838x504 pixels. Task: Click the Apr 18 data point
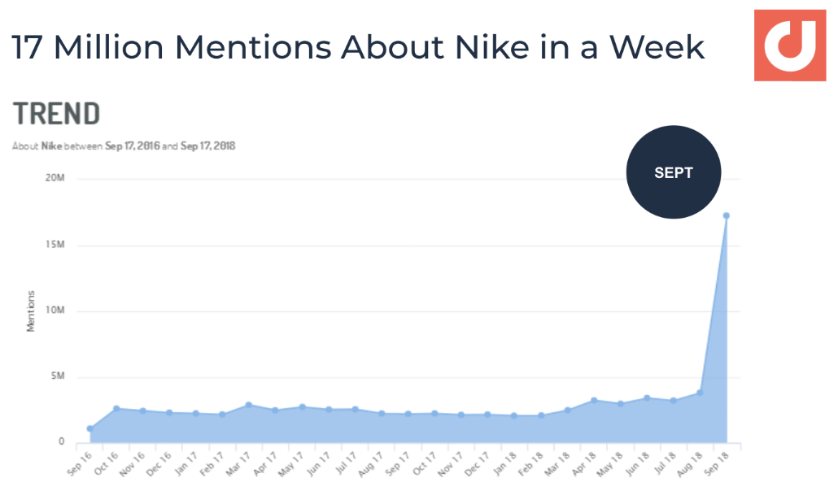coord(594,400)
